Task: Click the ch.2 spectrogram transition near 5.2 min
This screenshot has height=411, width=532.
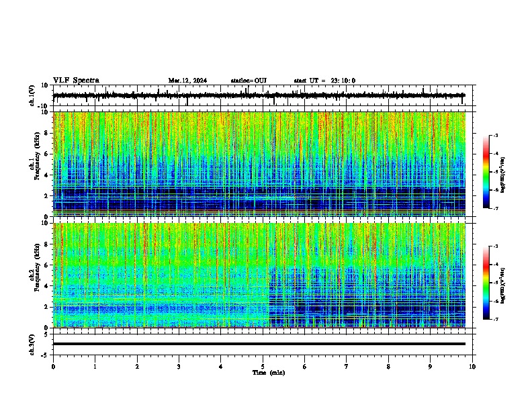Action: (x=270, y=275)
